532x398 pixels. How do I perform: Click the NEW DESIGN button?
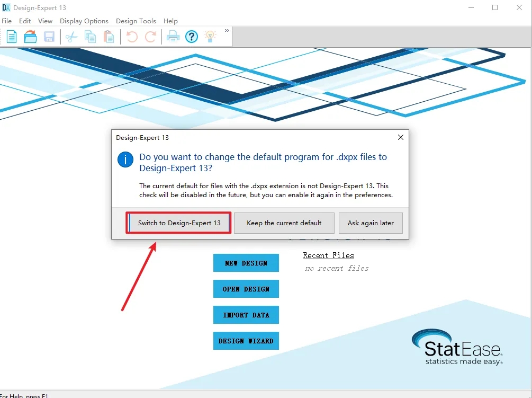click(246, 263)
